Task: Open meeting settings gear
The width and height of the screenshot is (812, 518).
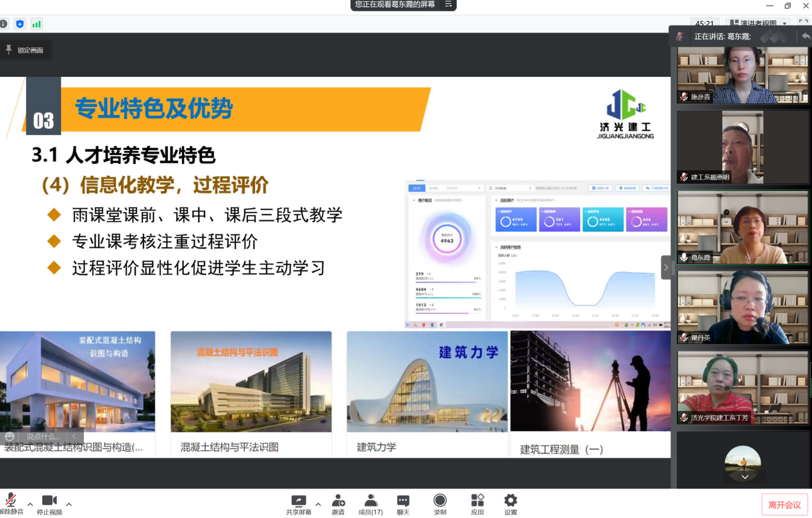Action: (x=510, y=501)
